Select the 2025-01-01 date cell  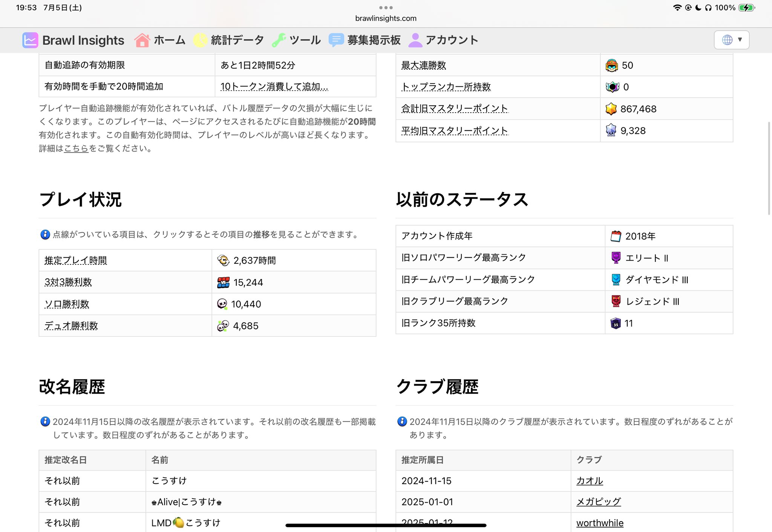(x=483, y=502)
